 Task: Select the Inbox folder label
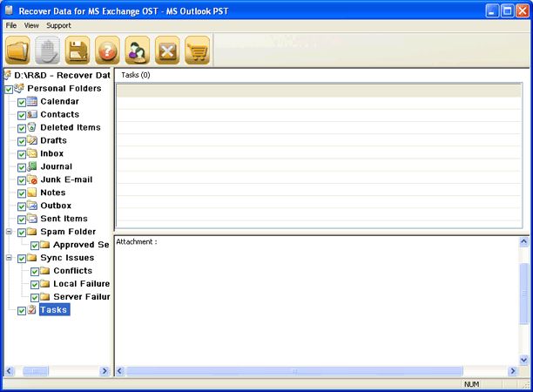51,153
